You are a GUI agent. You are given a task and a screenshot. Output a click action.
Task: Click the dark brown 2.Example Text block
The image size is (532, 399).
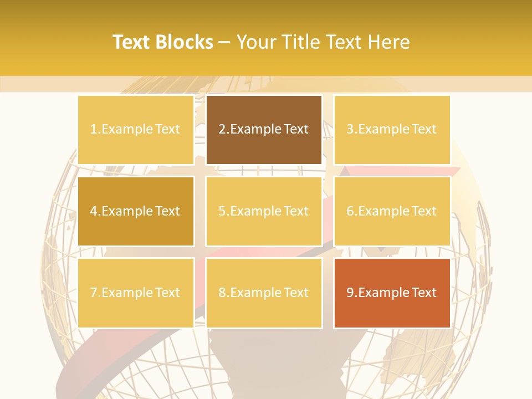point(264,130)
